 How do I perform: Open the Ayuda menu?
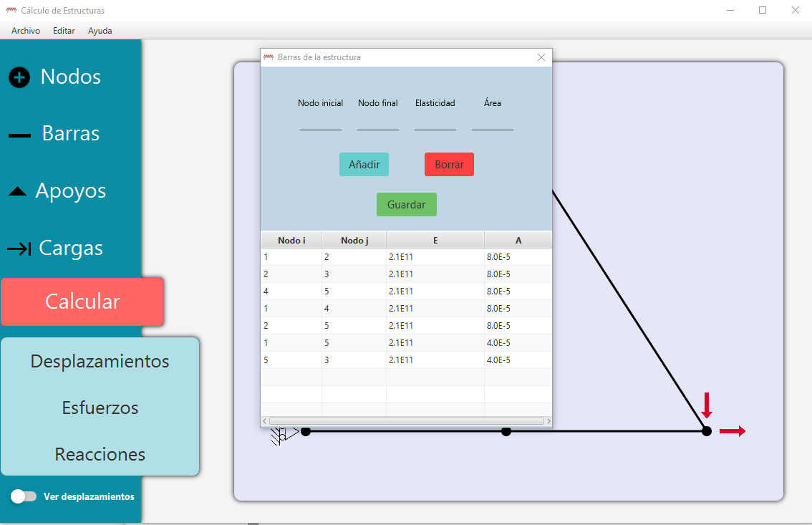pos(99,31)
